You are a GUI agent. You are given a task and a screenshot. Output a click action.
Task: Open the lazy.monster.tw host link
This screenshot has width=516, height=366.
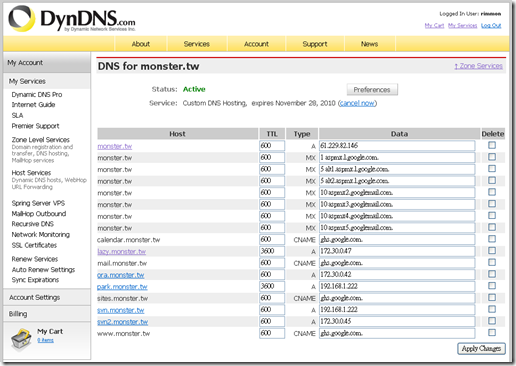click(x=121, y=252)
